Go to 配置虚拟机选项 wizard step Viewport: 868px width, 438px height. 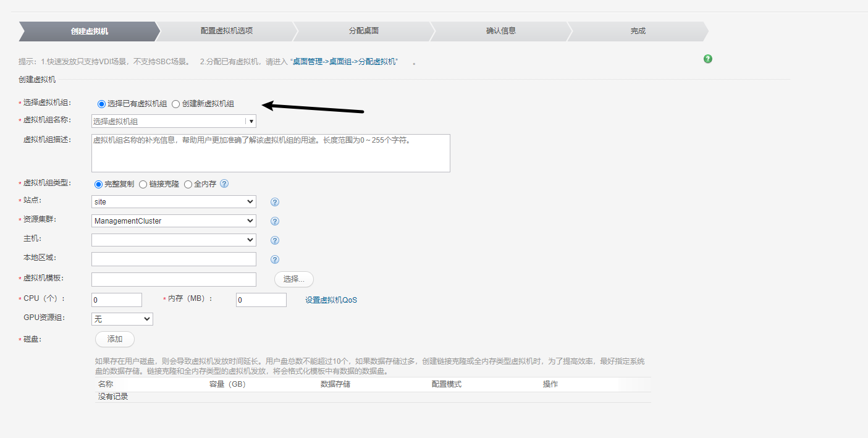(x=227, y=31)
